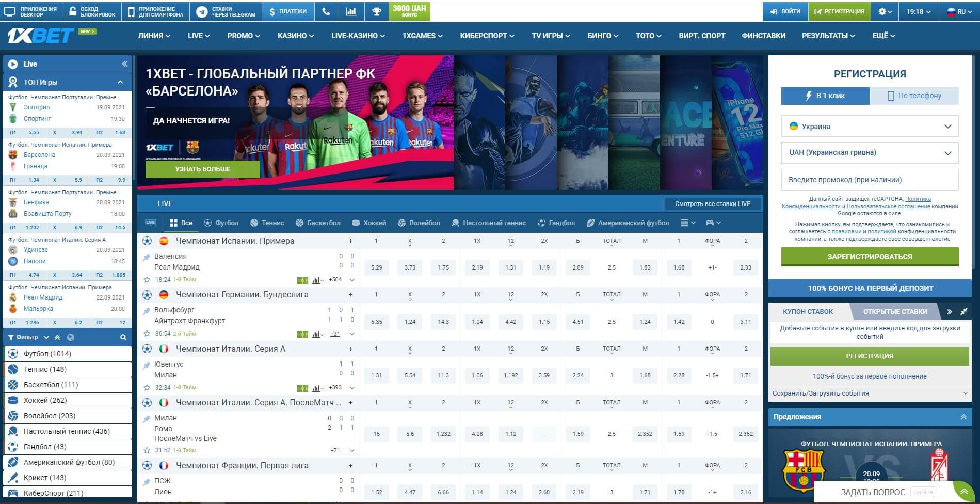
Task: Select Гандбол (43) in sports list
Action: pos(68,447)
